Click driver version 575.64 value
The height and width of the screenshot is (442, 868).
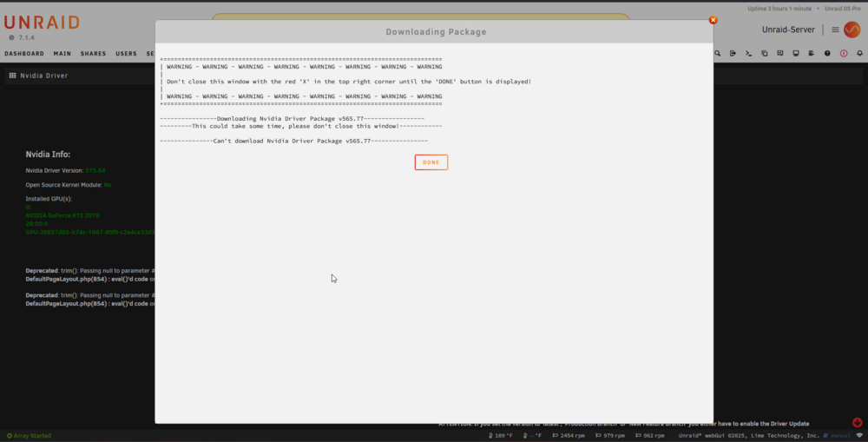(95, 170)
